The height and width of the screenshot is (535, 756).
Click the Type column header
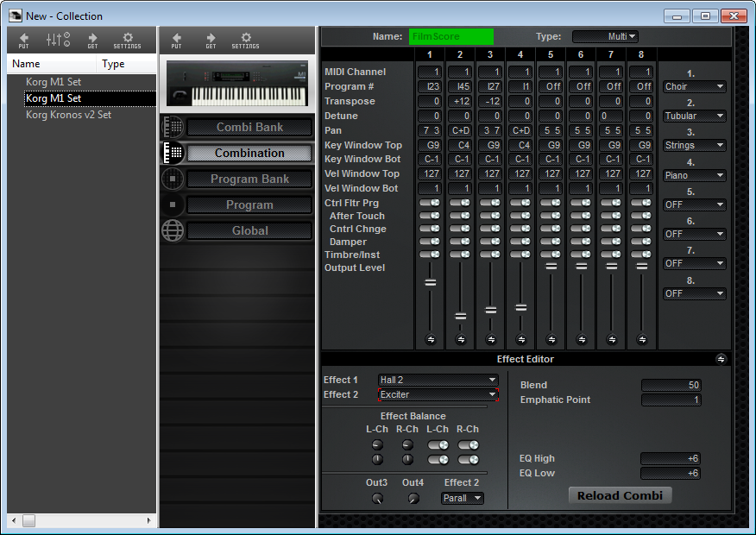pyautogui.click(x=127, y=64)
